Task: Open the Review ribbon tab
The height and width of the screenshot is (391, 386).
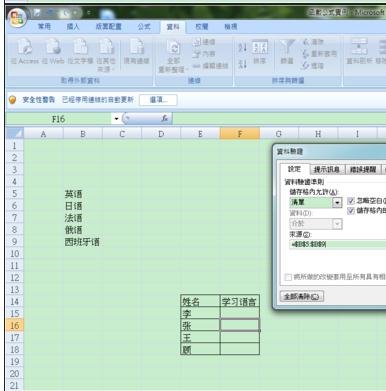Action: coord(202,26)
